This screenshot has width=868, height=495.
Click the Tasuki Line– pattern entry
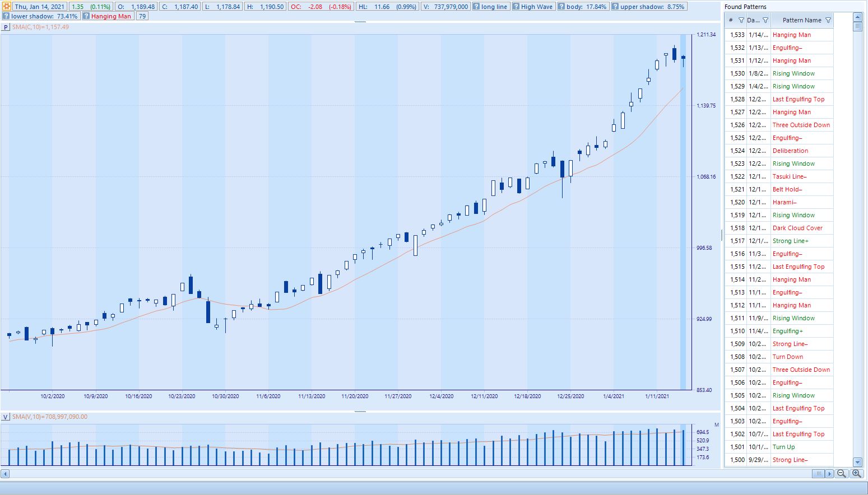tap(789, 176)
